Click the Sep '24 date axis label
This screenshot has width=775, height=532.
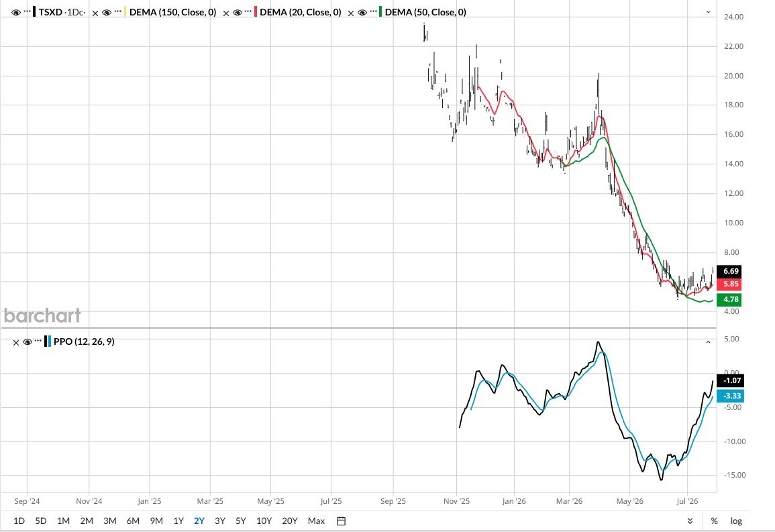click(x=28, y=501)
